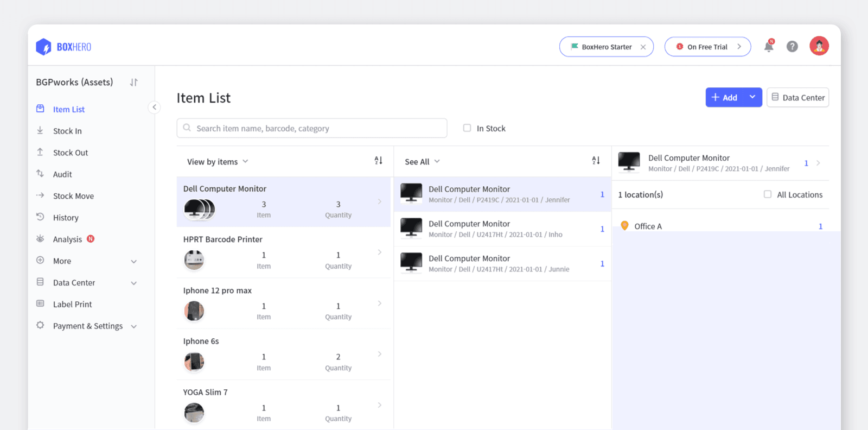Click the Stock In arrow icon
Screen dimensions: 868x430
[x=40, y=130]
